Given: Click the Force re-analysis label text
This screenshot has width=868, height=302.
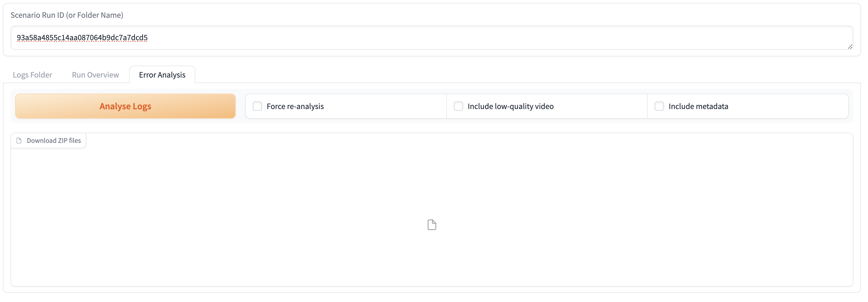Looking at the screenshot, I should [x=295, y=106].
